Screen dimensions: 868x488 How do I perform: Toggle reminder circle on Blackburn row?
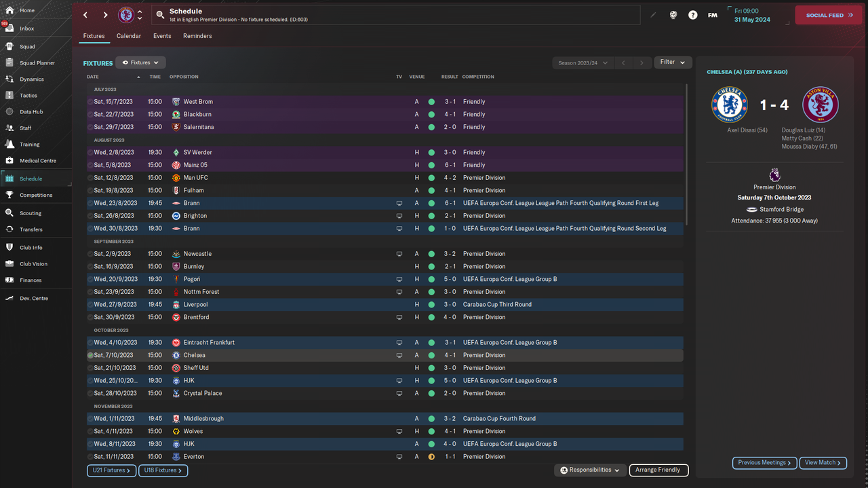coord(90,115)
